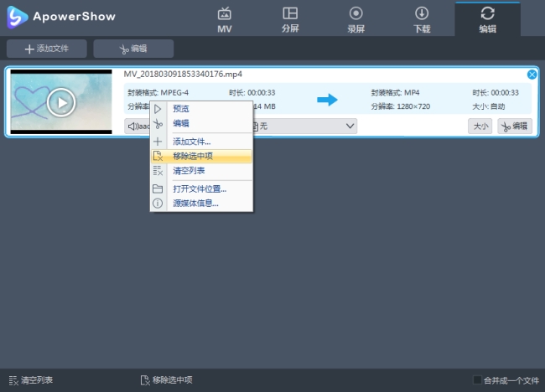545x392 pixels.
Task: Click the 大小 size button
Action: pos(480,126)
